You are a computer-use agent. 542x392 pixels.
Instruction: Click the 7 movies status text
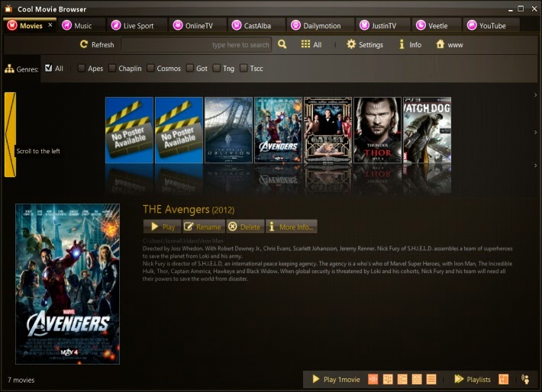coord(21,380)
